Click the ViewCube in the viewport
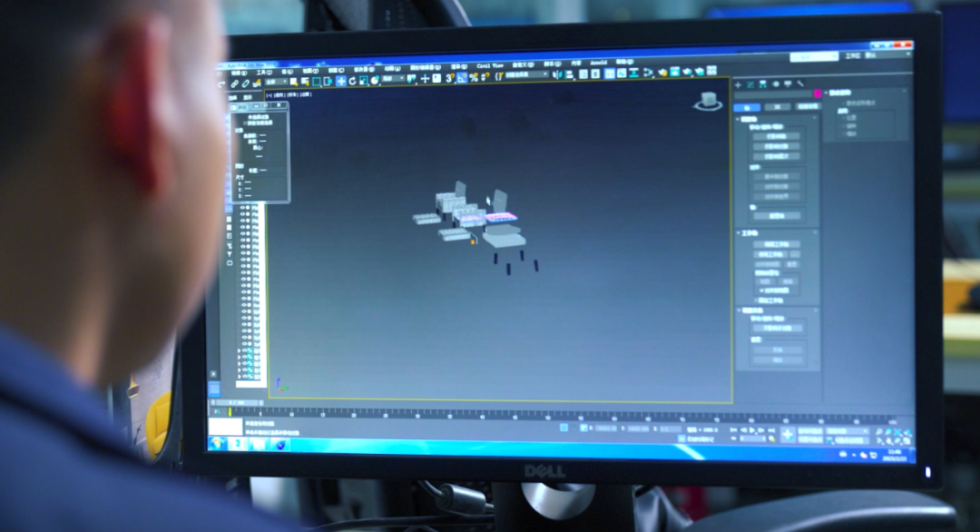The height and width of the screenshot is (532, 980). (708, 101)
